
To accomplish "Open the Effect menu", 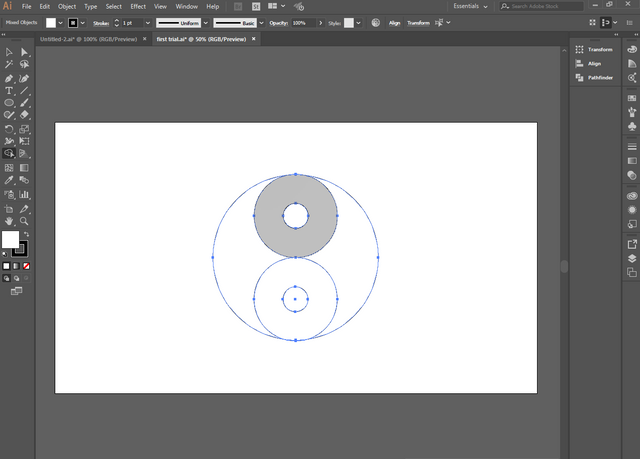I will coord(137,6).
